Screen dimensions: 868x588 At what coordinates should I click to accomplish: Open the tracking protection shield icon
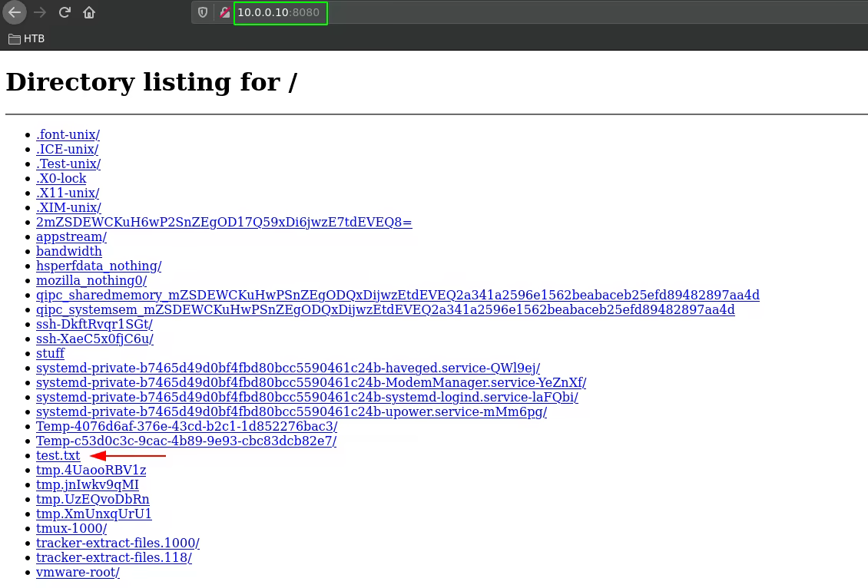[203, 13]
